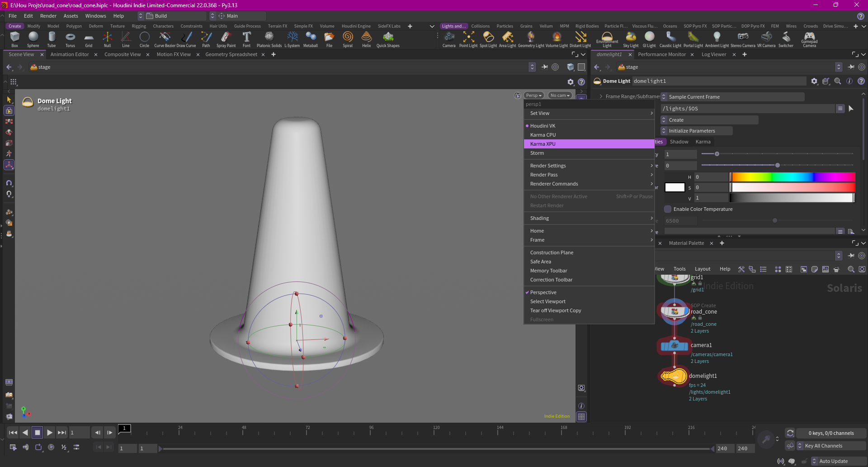Viewport: 868px width, 467px height.
Task: Select Storm renderer entry
Action: point(589,153)
